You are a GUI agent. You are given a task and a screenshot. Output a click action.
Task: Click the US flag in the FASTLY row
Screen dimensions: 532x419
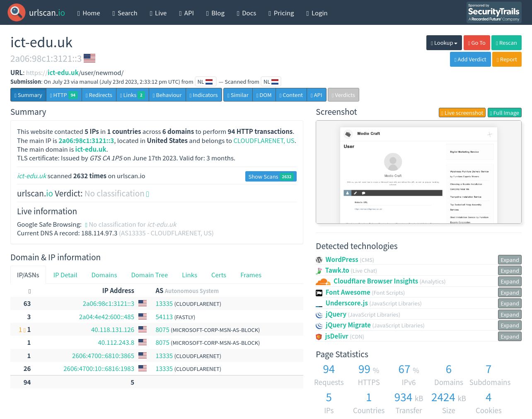143,316
